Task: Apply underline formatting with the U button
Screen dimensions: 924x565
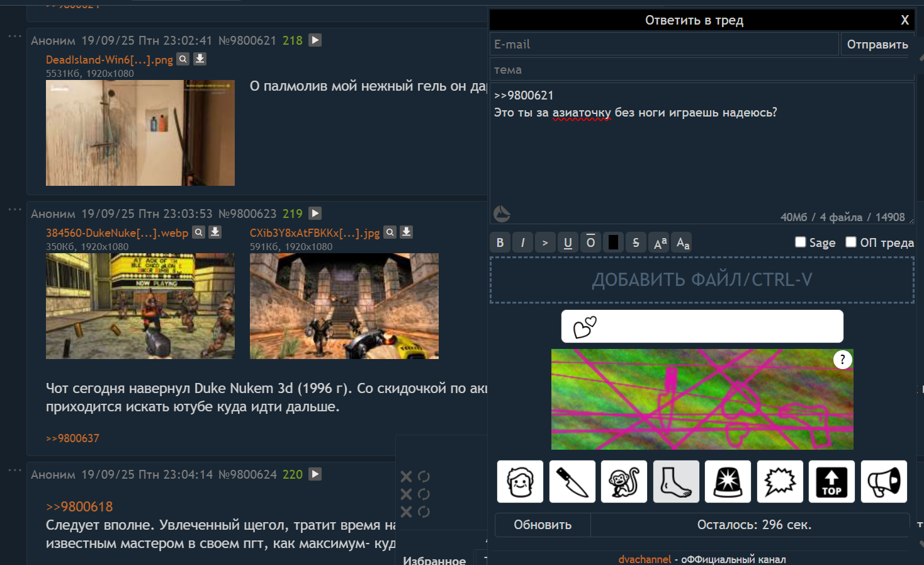Action: pos(568,243)
